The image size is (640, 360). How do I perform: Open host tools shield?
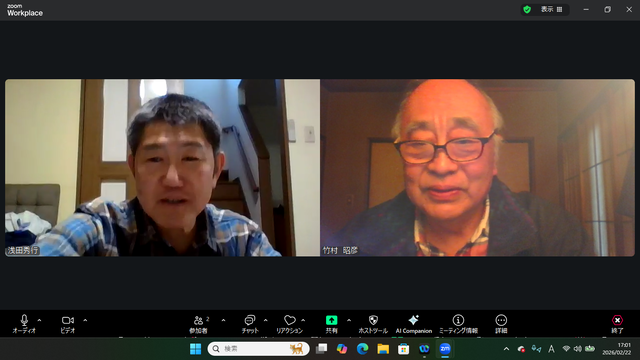(x=373, y=324)
